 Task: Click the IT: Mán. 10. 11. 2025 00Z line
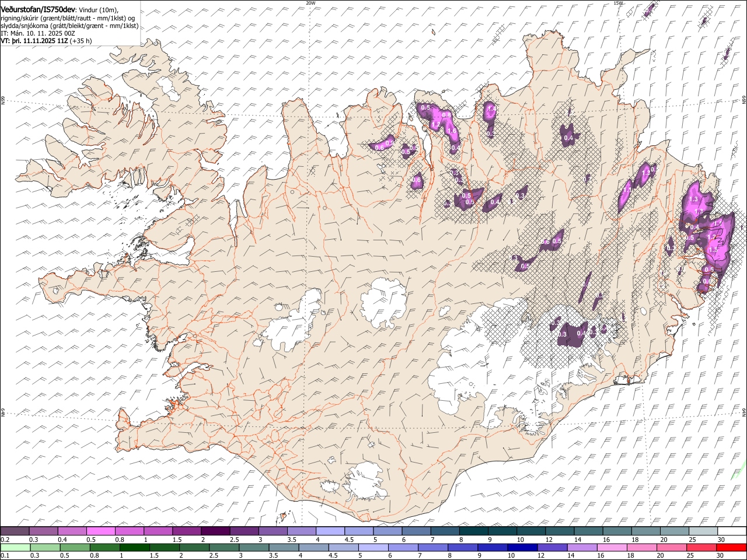(38, 33)
